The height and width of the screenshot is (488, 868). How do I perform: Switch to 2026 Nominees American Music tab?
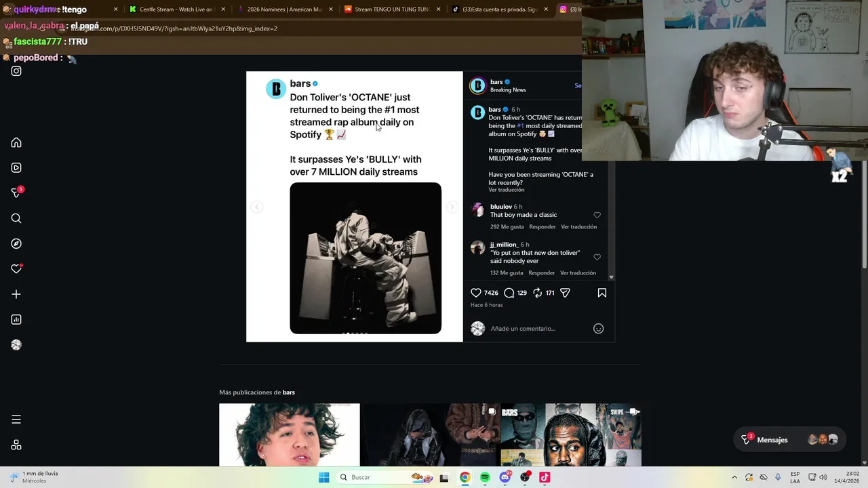tap(285, 9)
